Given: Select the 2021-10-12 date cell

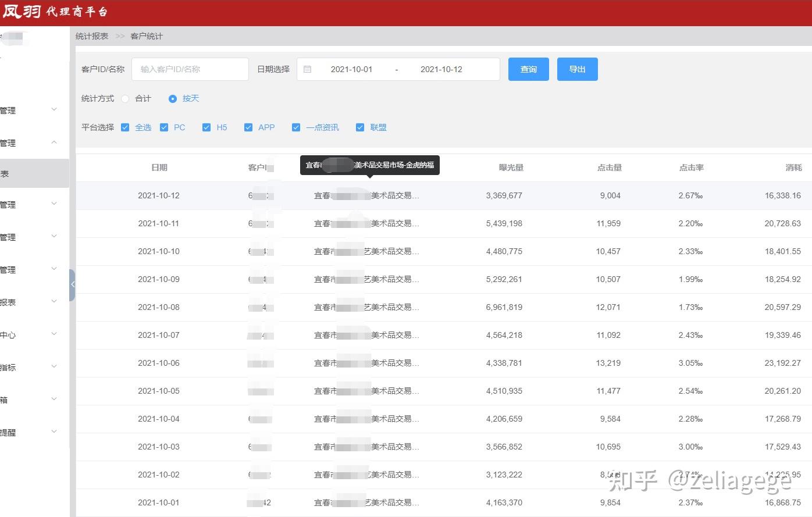Looking at the screenshot, I should tap(159, 195).
